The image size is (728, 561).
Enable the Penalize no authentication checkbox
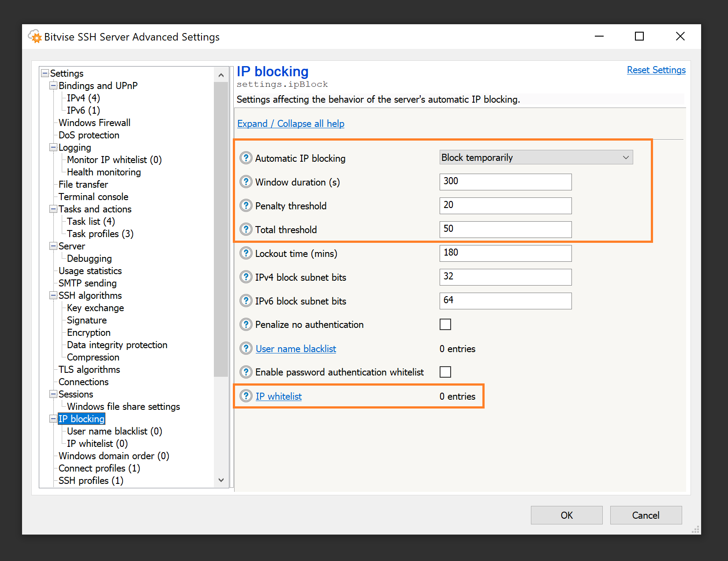(x=445, y=324)
